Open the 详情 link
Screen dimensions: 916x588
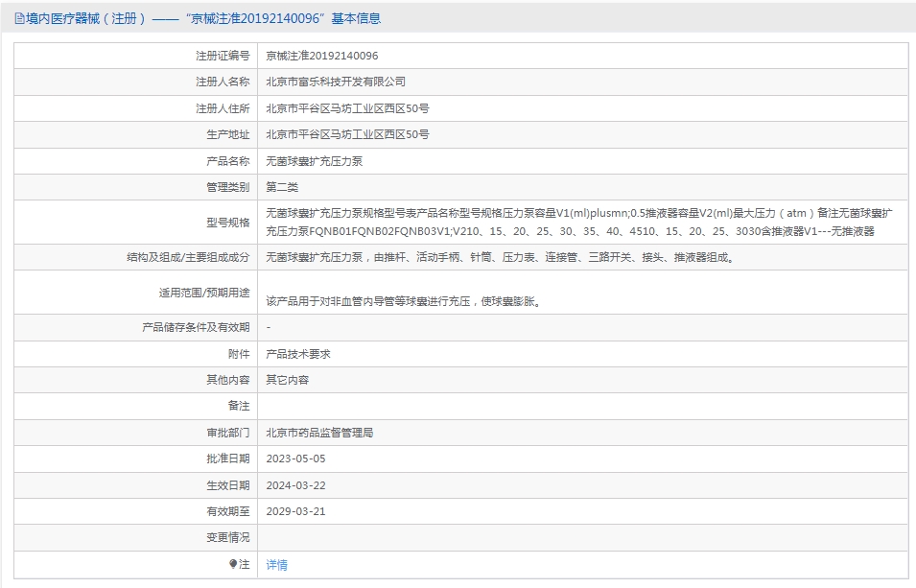click(277, 565)
